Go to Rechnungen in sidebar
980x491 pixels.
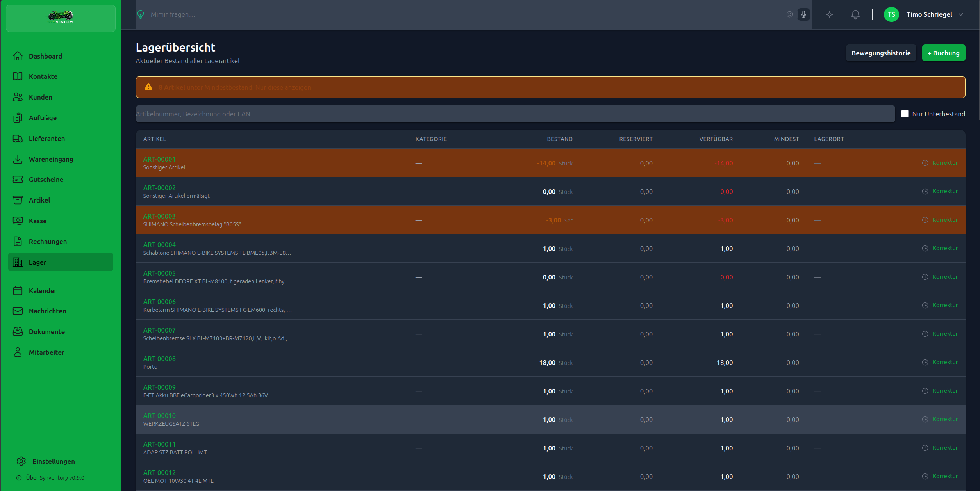click(x=48, y=241)
